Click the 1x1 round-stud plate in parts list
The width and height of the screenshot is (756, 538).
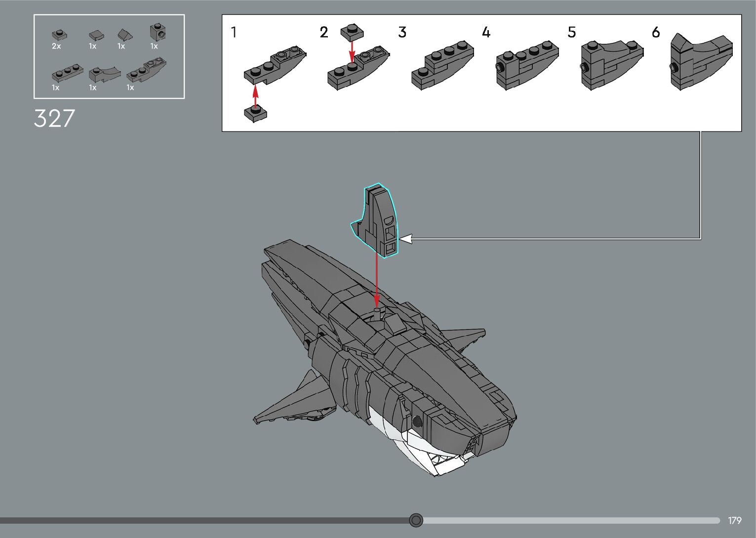(x=59, y=35)
